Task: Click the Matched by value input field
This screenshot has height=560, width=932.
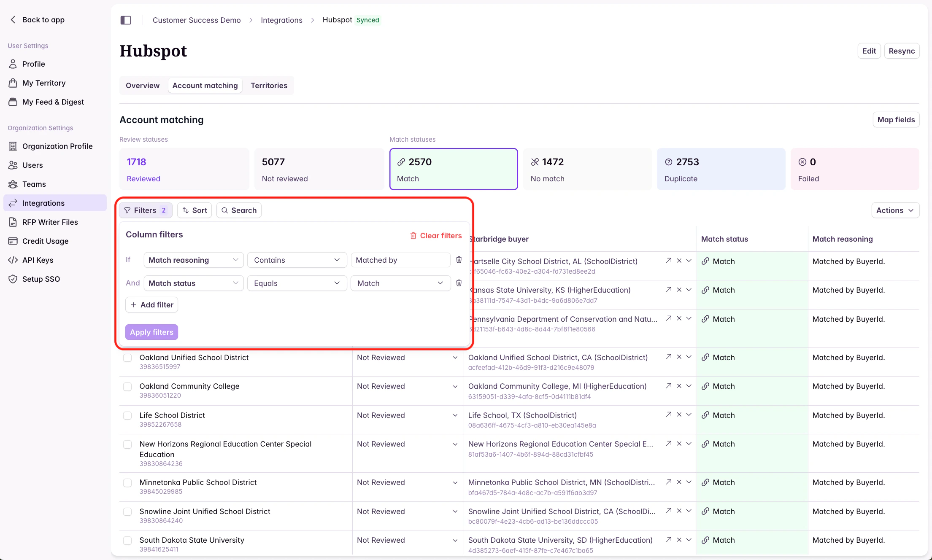Action: point(400,260)
